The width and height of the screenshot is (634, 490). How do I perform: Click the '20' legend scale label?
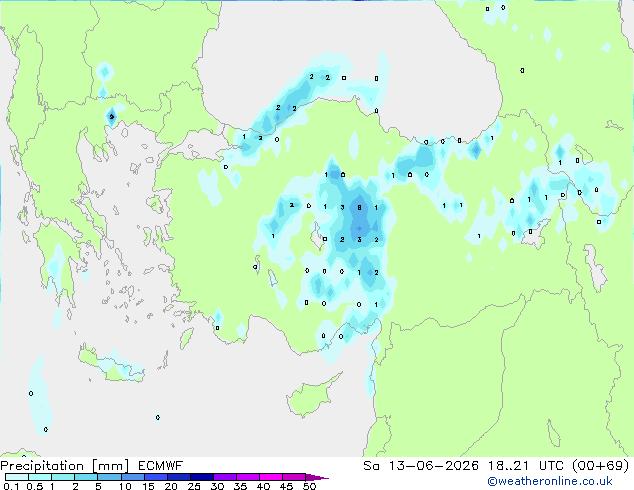[171, 486]
